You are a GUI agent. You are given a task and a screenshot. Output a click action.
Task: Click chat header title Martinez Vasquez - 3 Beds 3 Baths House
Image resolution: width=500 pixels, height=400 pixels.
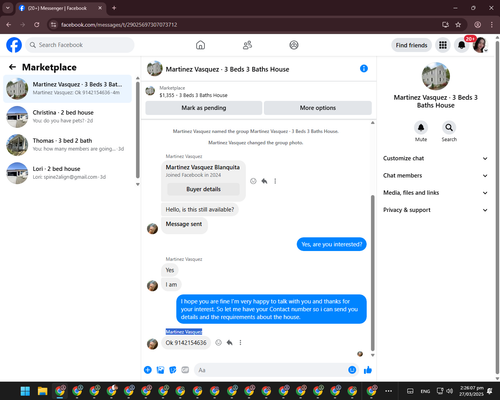pyautogui.click(x=227, y=69)
